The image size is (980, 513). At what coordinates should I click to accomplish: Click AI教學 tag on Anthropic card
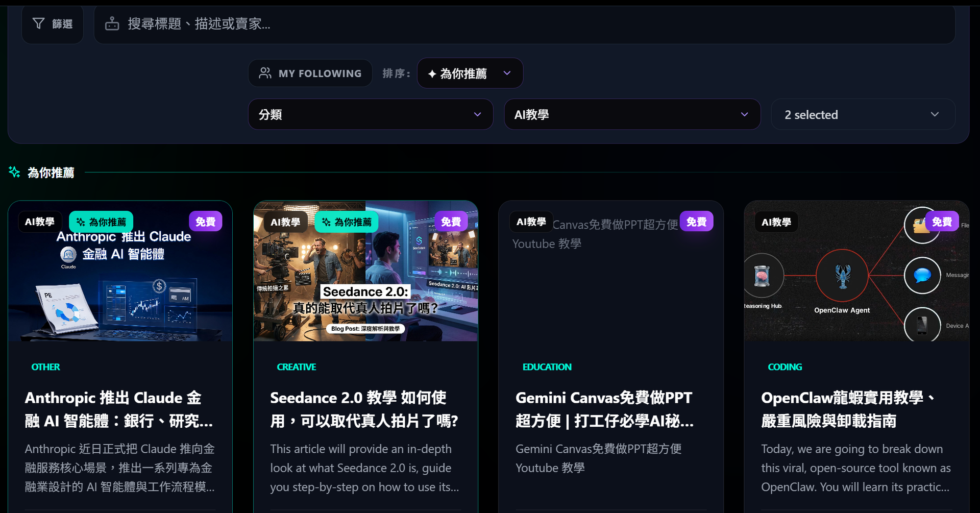click(x=40, y=222)
